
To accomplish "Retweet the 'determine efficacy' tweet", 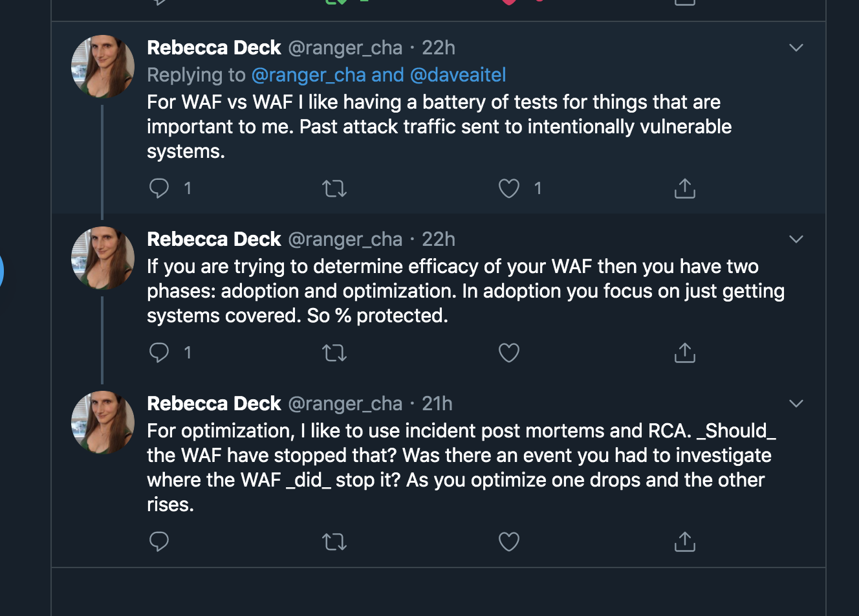I will pyautogui.click(x=334, y=353).
